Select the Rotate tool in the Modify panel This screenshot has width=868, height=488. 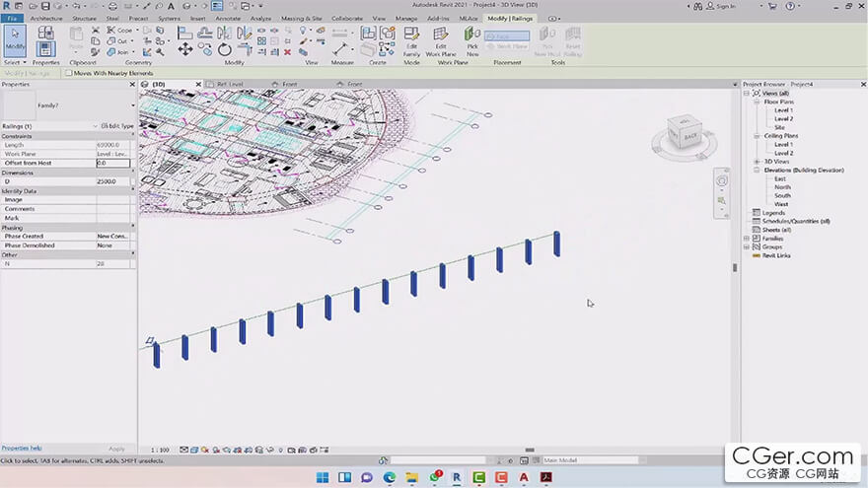(225, 48)
